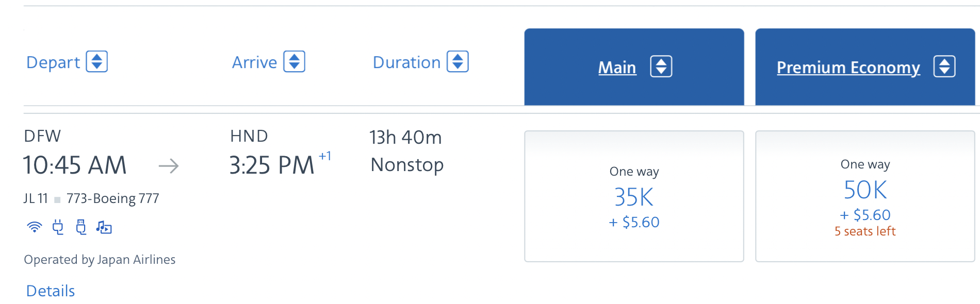Sort flights using the Arrive sort icon
Viewport: 980px width, 304px height.
(295, 62)
